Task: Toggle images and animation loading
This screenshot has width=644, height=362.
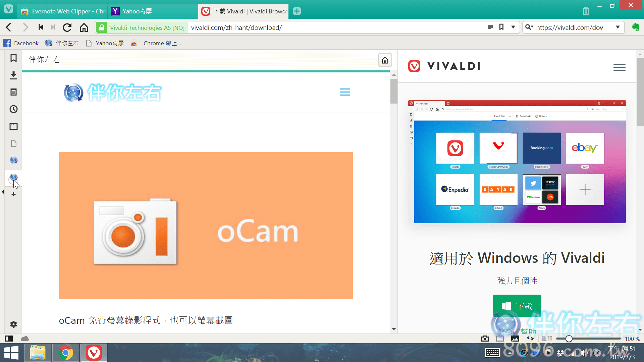Action: pyautogui.click(x=515, y=339)
